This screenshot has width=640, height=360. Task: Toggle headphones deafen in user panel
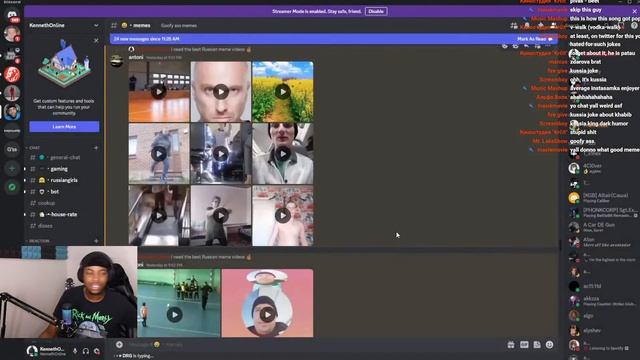(86, 351)
